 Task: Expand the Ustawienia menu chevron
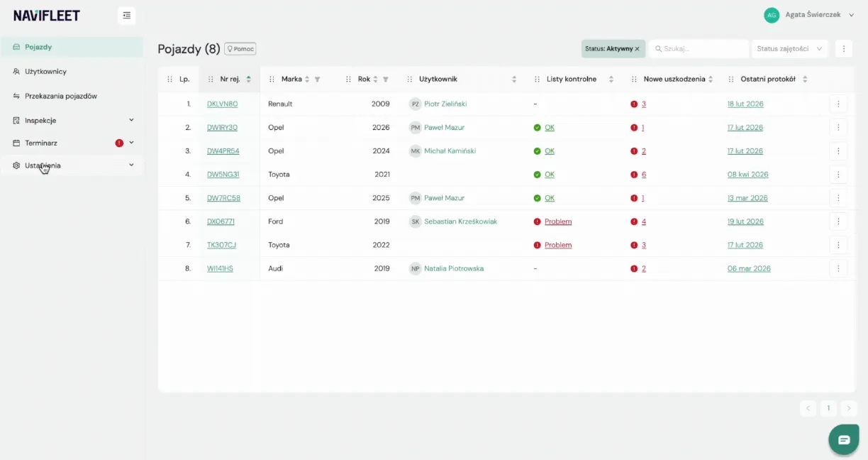coord(131,165)
